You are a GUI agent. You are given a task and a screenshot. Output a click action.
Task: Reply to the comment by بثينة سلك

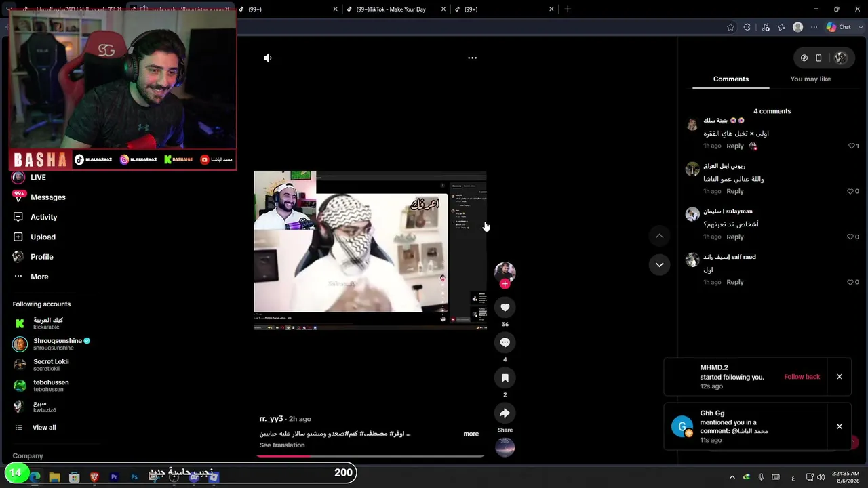tap(735, 146)
